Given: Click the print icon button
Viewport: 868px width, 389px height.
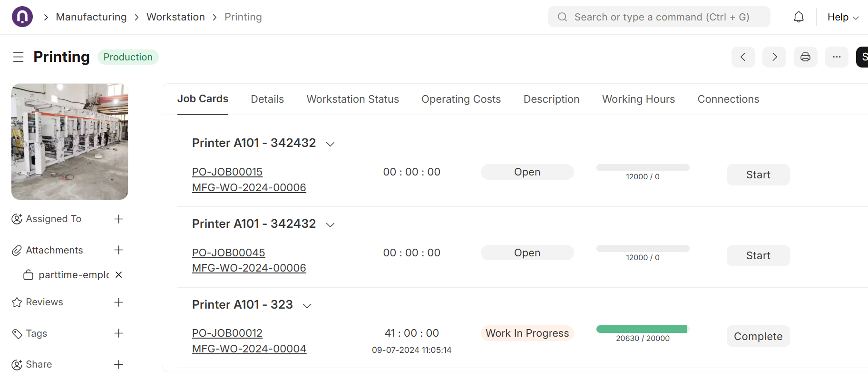Looking at the screenshot, I should pos(805,57).
